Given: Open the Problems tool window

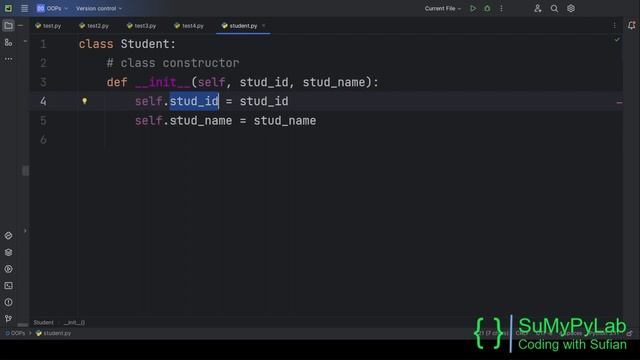Looking at the screenshot, I should [8, 302].
